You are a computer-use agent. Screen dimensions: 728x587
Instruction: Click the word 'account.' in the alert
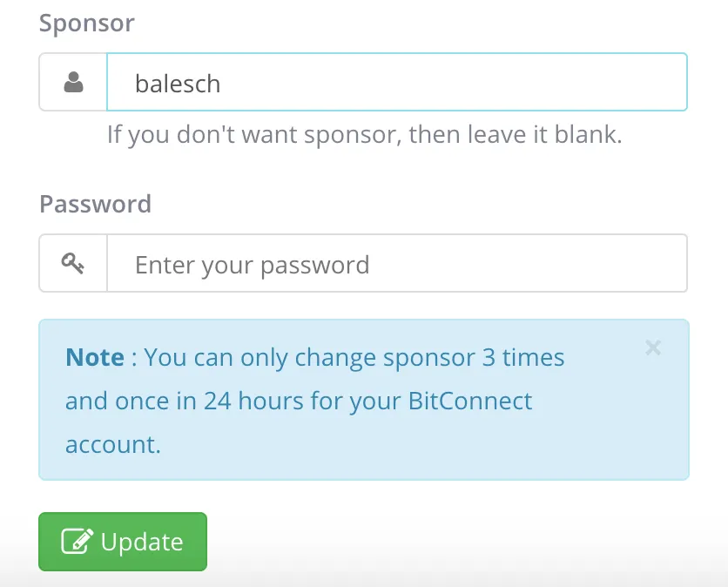[x=113, y=444]
